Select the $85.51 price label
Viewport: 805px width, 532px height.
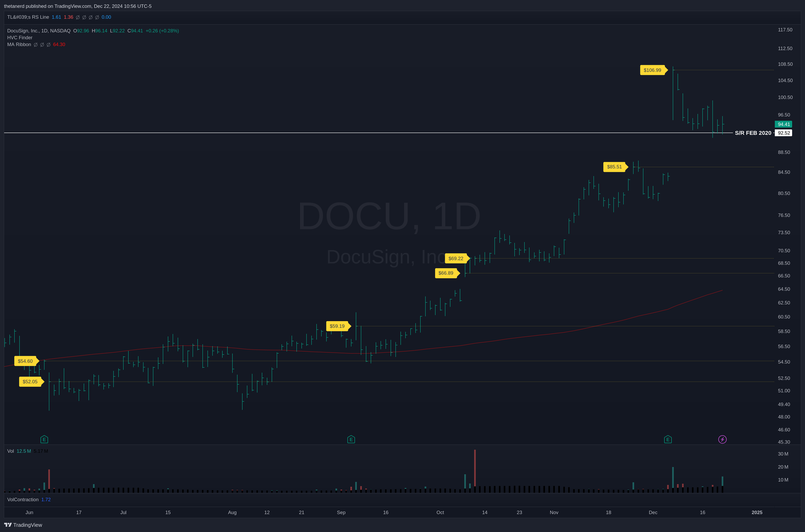(615, 167)
